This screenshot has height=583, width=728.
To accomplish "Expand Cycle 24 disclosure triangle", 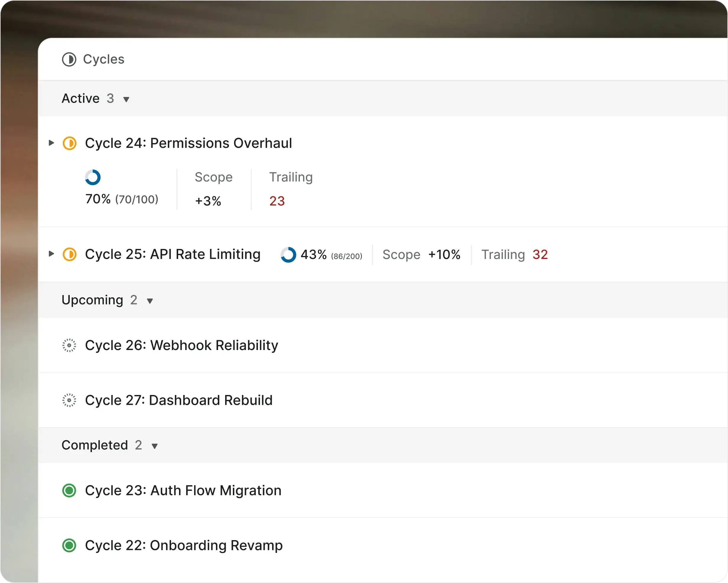I will coord(51,142).
